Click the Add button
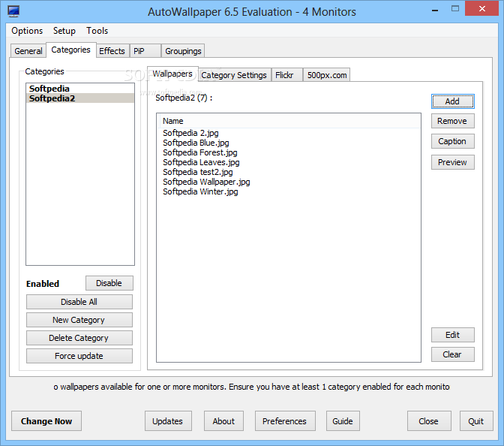 [x=452, y=101]
